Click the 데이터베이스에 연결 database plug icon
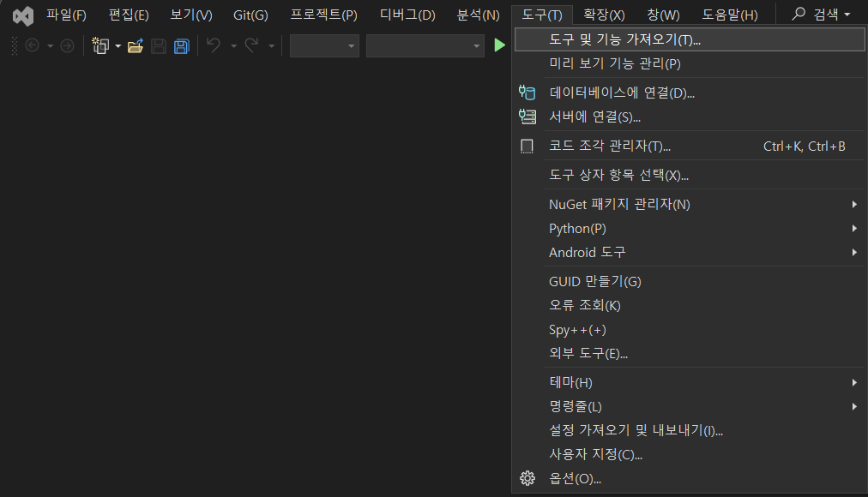Viewport: 868px width, 497px height. point(527,93)
